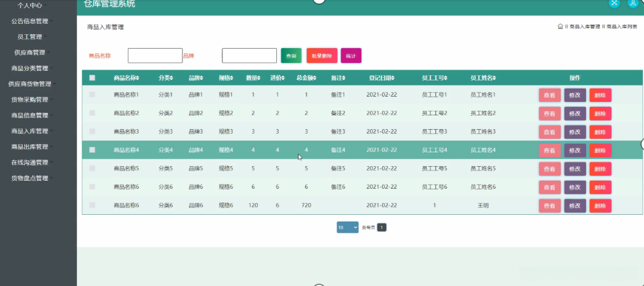
Task: Open 在线沟通管理 in sidebar
Action: point(30,163)
